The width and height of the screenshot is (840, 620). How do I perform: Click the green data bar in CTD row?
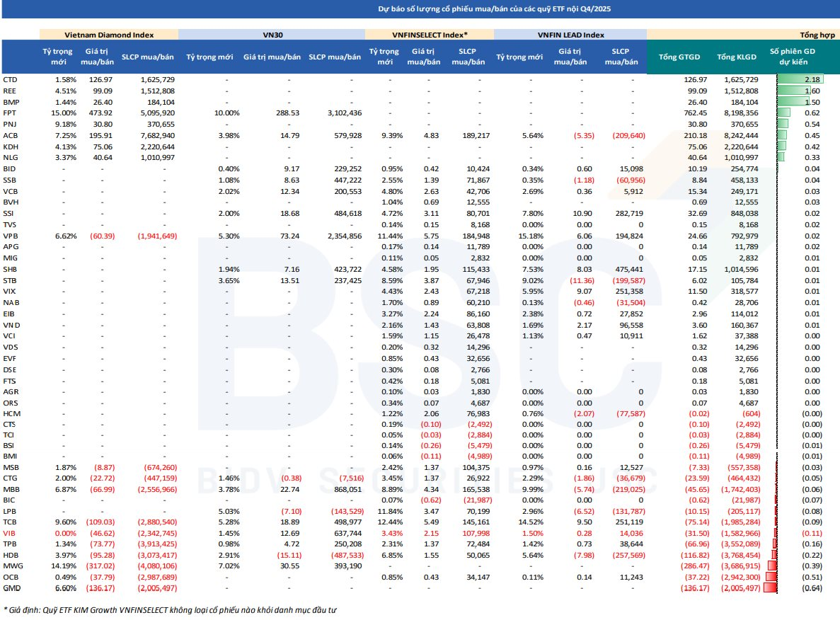(x=800, y=80)
